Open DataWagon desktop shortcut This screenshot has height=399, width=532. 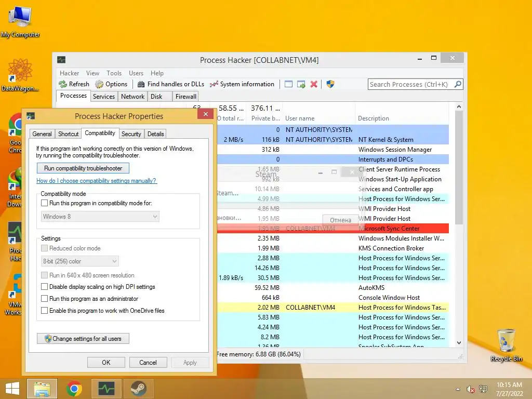click(20, 75)
